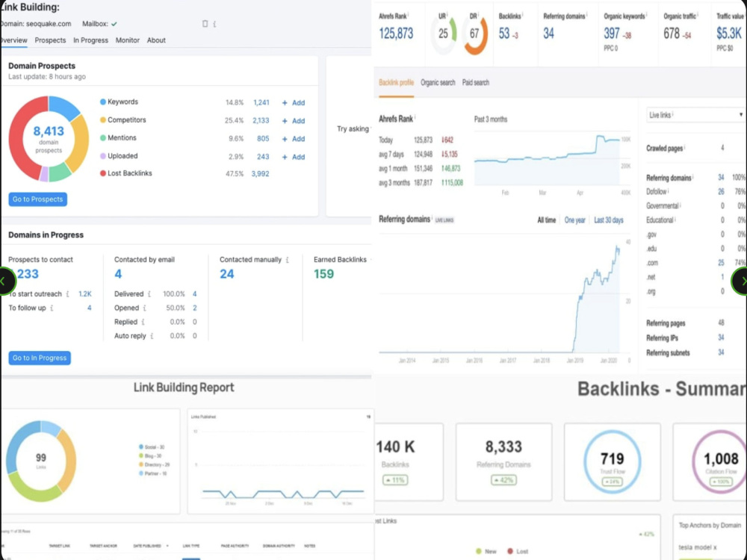Screen dimensions: 747x560
Task: Click the New green legend dot
Action: 479,551
